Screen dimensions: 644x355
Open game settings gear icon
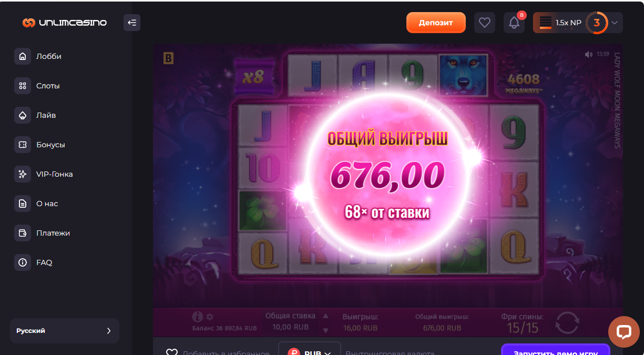coord(210,317)
